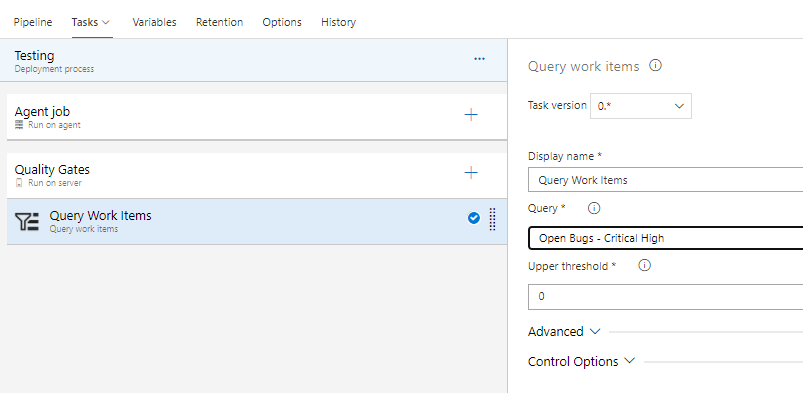
Task: Click the Tasks tab chevron arrow
Action: tap(106, 23)
